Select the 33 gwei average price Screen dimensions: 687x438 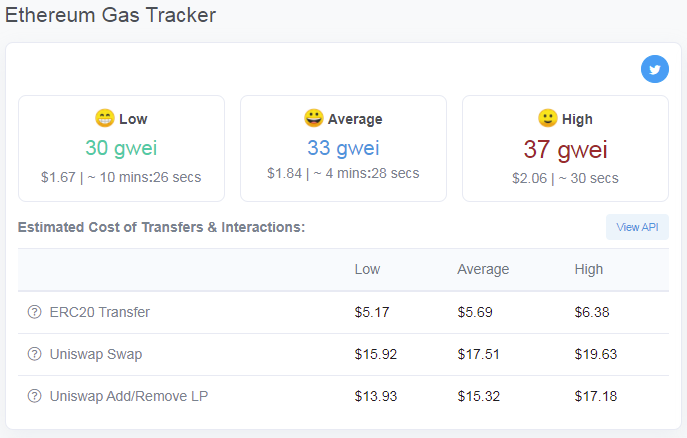(343, 148)
